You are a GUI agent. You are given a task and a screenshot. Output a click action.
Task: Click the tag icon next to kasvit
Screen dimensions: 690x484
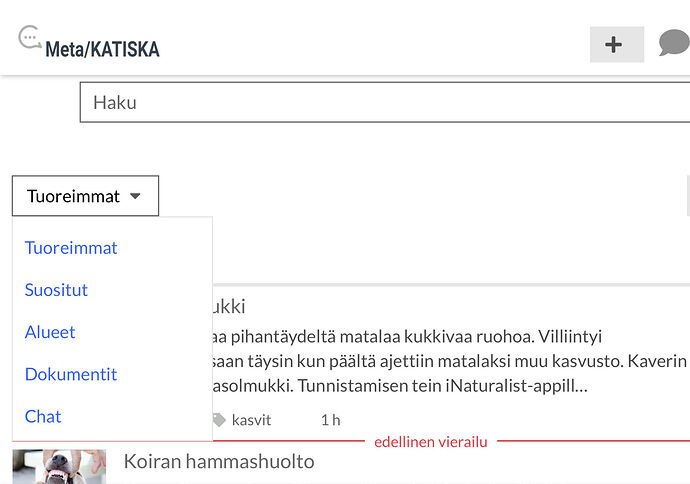[x=220, y=420]
